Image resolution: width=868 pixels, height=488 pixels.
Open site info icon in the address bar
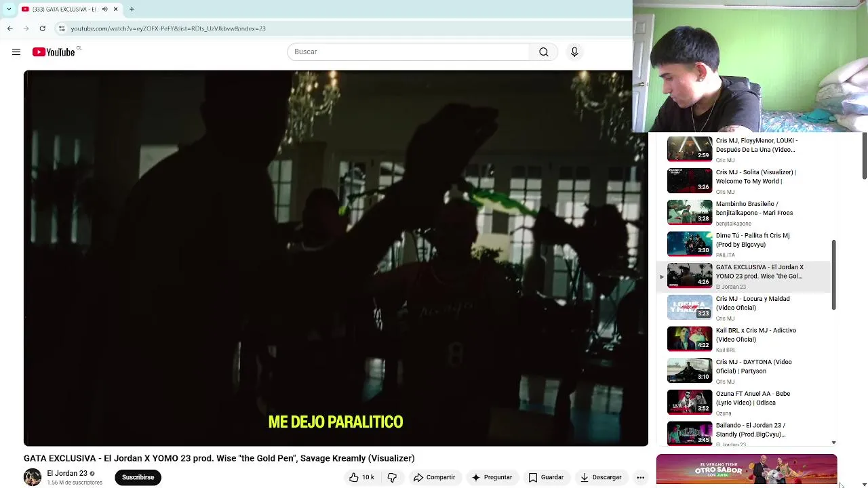click(x=62, y=28)
